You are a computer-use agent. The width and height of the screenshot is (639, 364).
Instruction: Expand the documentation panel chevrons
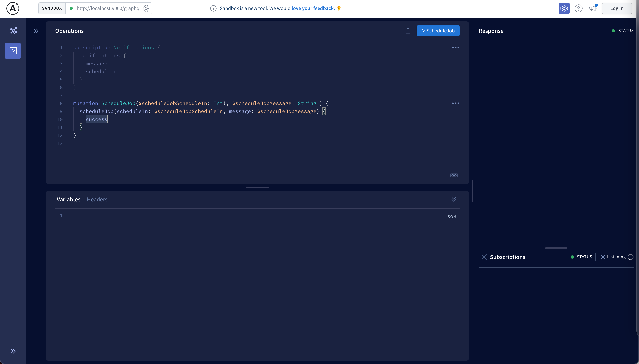[36, 31]
